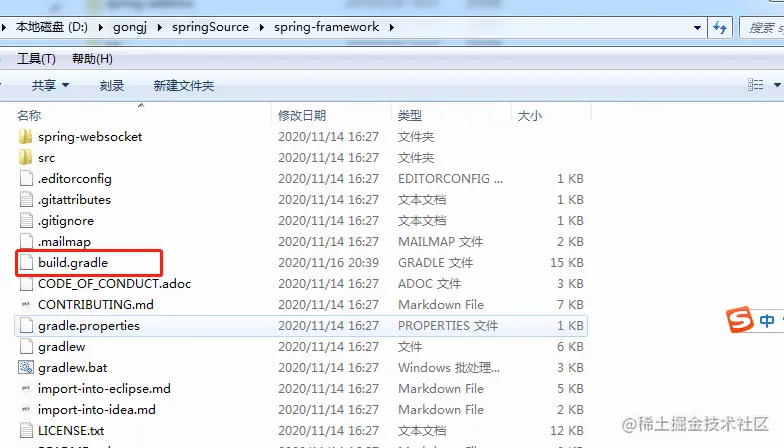Select the gradlew file name
This screenshot has height=448, width=784.
click(62, 346)
